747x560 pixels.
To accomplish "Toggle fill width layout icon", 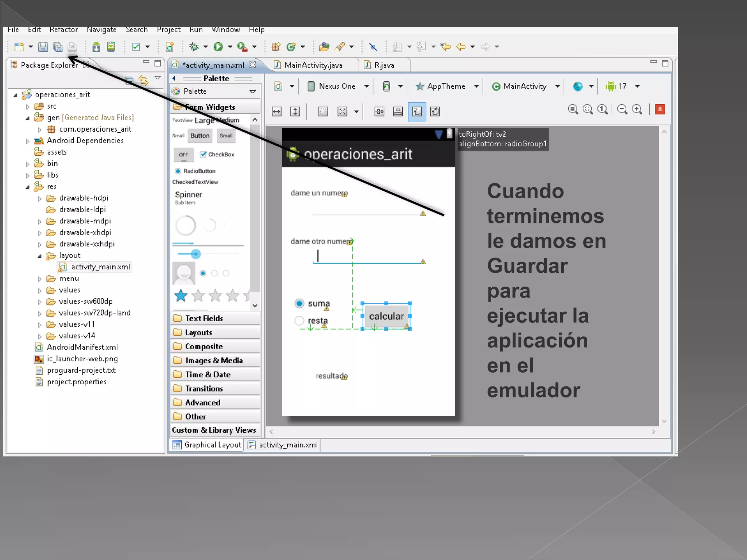I will [277, 112].
